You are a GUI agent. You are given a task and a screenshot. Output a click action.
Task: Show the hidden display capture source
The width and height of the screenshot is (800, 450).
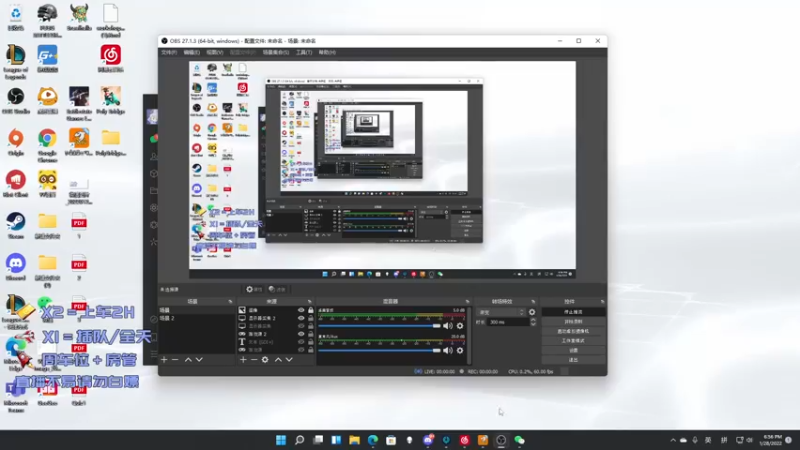coord(301,326)
